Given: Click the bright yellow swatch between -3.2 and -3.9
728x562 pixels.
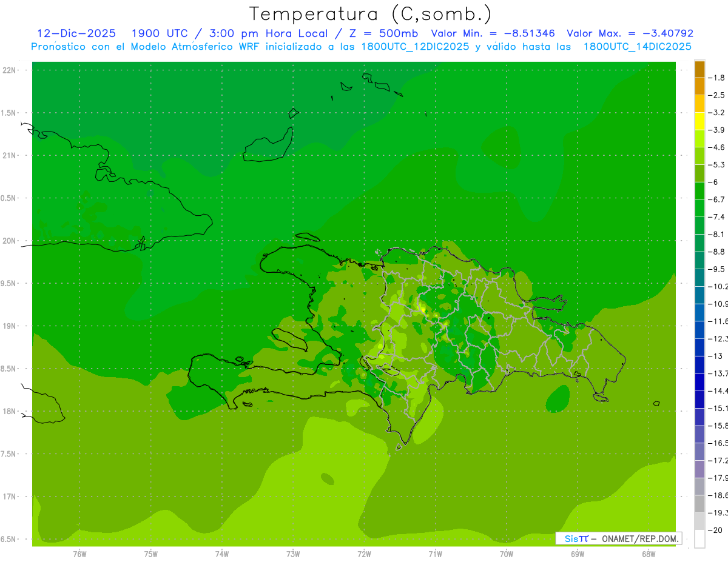Looking at the screenshot, I should coord(699,121).
